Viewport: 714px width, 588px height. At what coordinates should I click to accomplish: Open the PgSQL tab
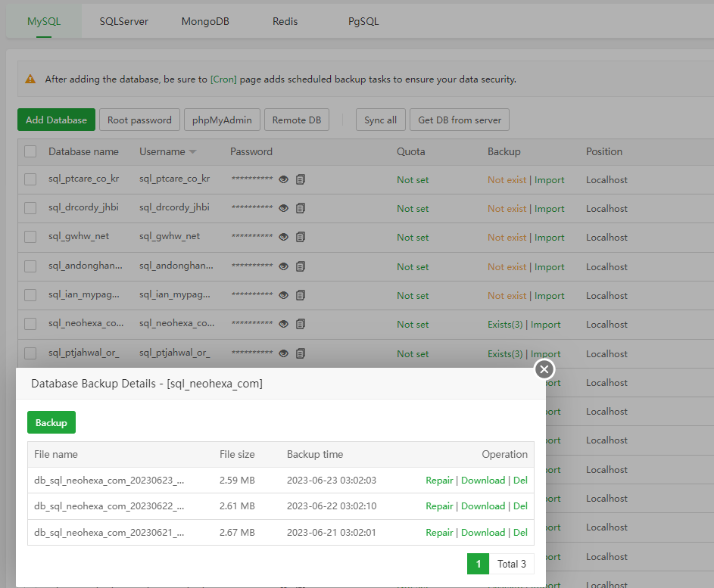363,22
